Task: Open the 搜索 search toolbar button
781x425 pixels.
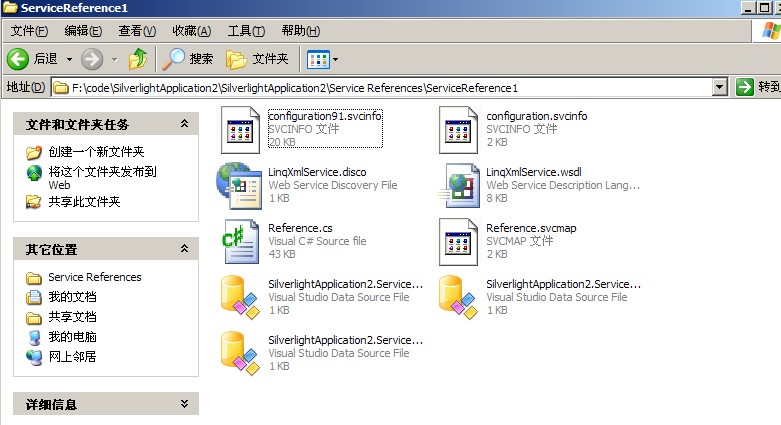Action: 188,59
